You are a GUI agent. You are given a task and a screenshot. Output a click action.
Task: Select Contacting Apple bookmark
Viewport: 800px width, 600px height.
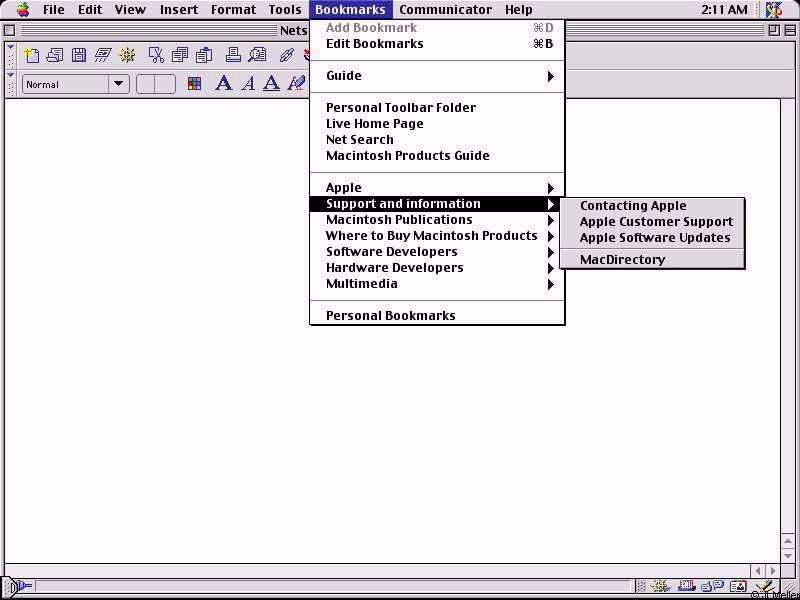(x=652, y=206)
